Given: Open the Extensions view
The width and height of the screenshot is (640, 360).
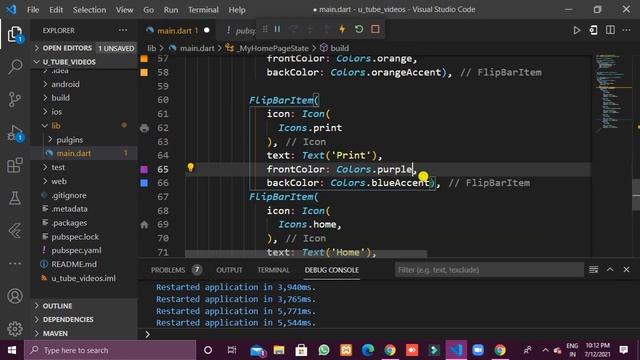Looking at the screenshot, I should (15, 165).
